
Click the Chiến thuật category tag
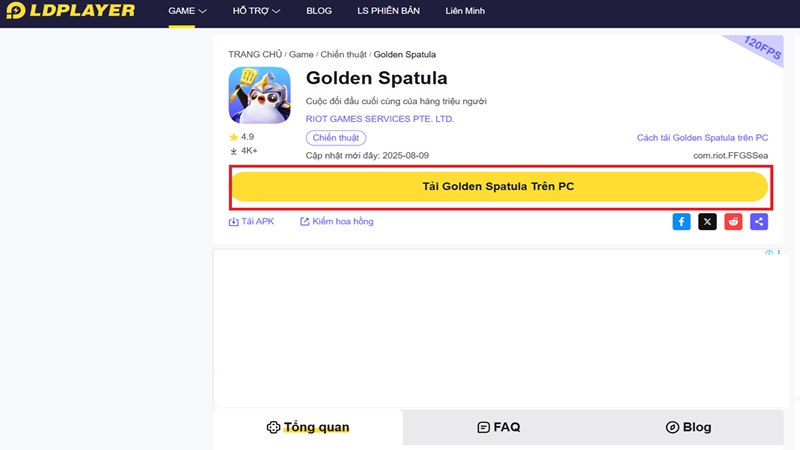click(x=336, y=138)
